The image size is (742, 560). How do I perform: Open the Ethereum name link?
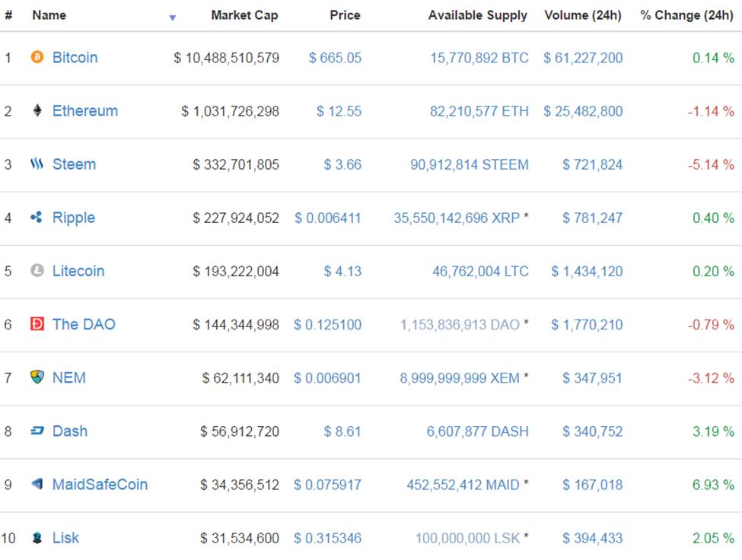(85, 111)
